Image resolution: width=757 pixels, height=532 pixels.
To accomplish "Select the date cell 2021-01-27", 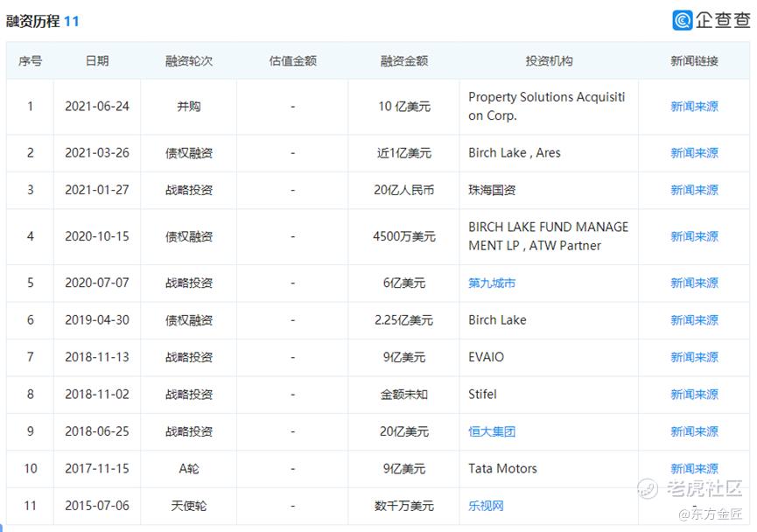I will tap(97, 190).
